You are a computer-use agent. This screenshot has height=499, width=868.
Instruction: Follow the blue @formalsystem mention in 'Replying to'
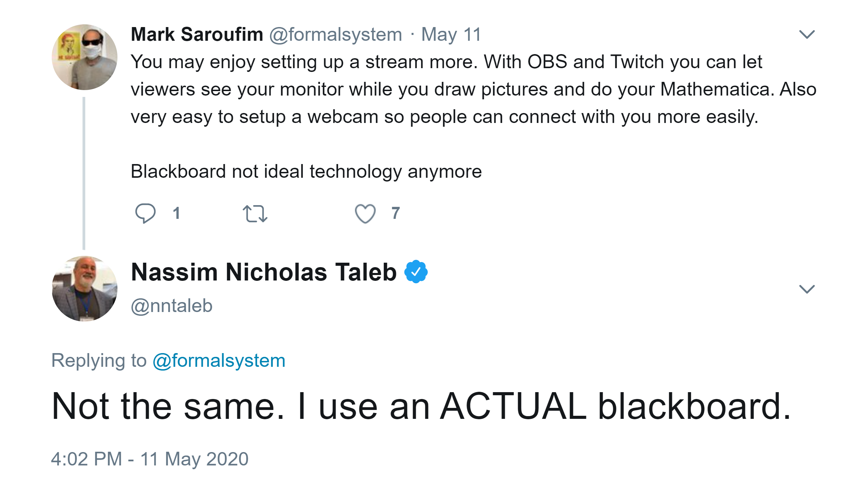pos(219,361)
